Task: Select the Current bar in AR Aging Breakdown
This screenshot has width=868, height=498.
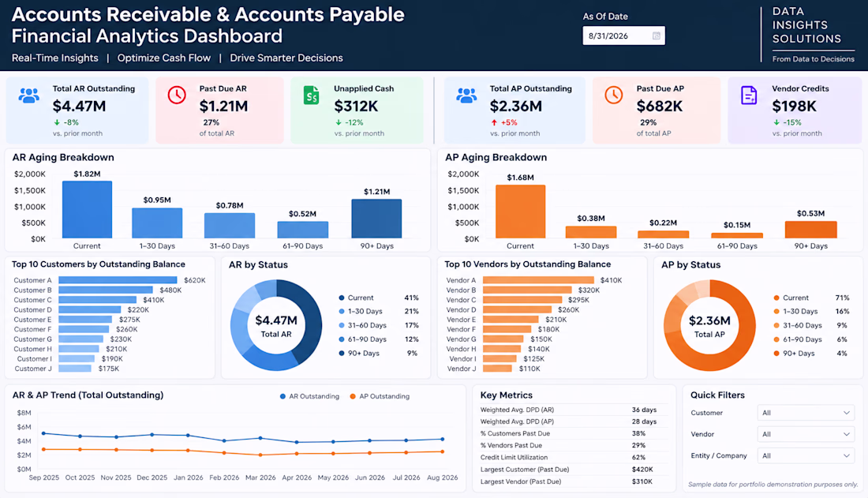Action: pyautogui.click(x=87, y=210)
